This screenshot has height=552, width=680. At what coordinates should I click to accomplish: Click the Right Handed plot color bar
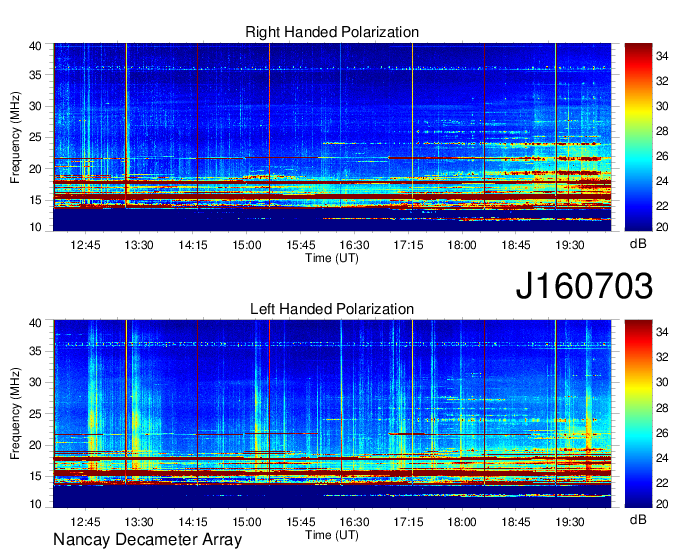tap(638, 137)
